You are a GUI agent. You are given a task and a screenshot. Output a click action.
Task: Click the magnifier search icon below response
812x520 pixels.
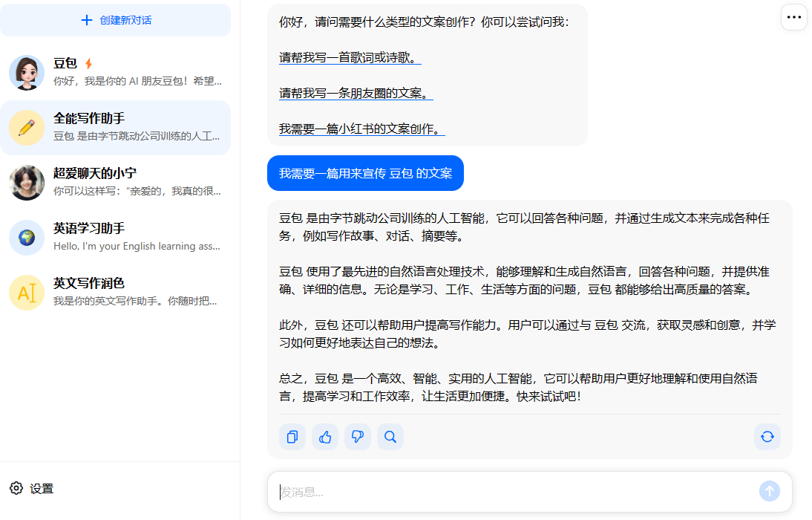pyautogui.click(x=390, y=437)
